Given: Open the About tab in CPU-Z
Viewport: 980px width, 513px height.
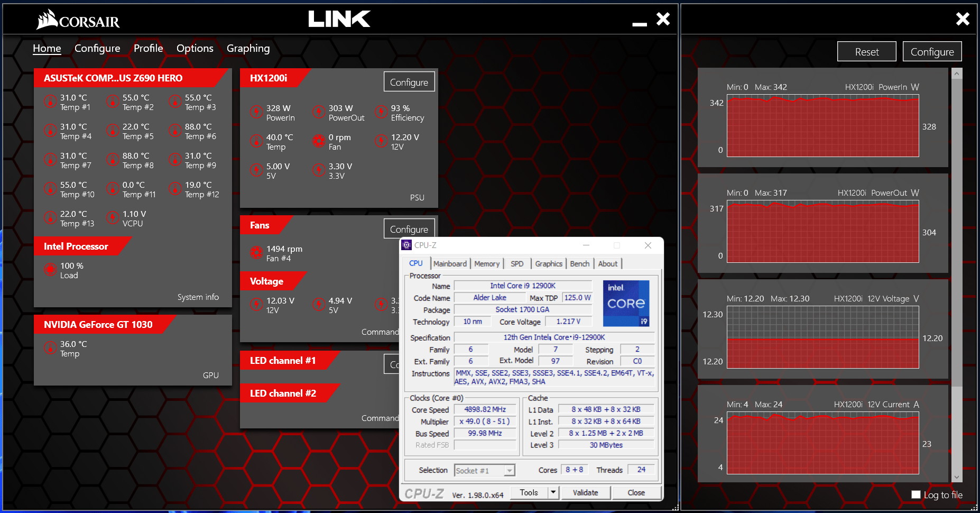Looking at the screenshot, I should (608, 263).
